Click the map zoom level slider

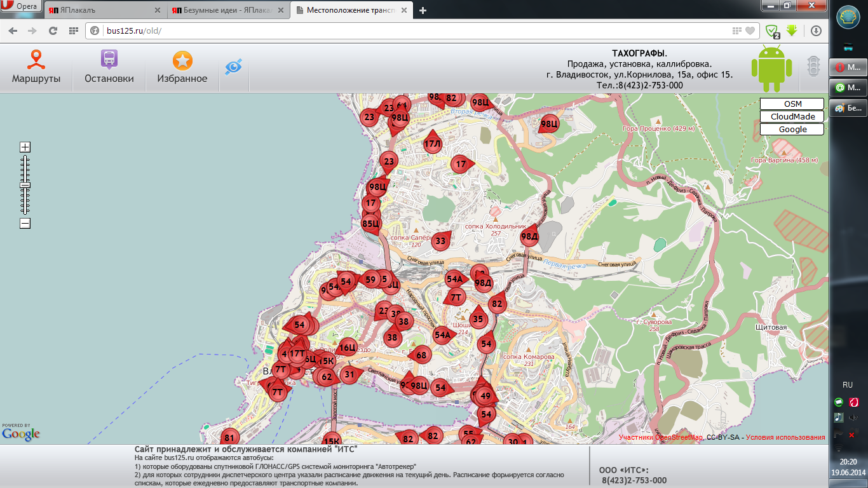pyautogui.click(x=25, y=185)
